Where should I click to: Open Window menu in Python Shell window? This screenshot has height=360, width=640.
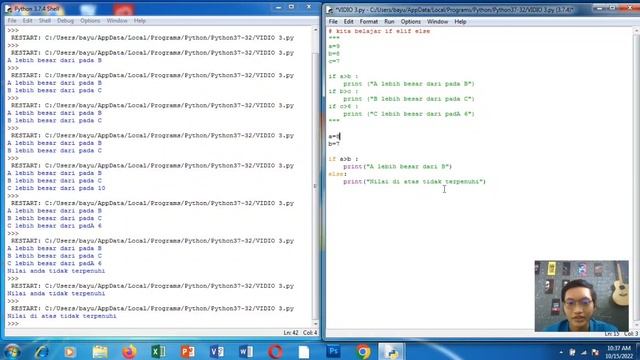tap(117, 20)
